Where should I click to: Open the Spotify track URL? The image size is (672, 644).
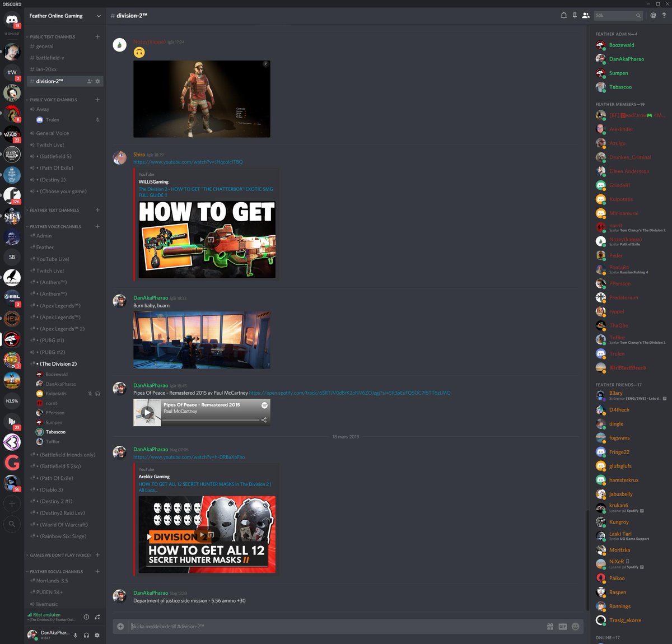click(x=350, y=393)
